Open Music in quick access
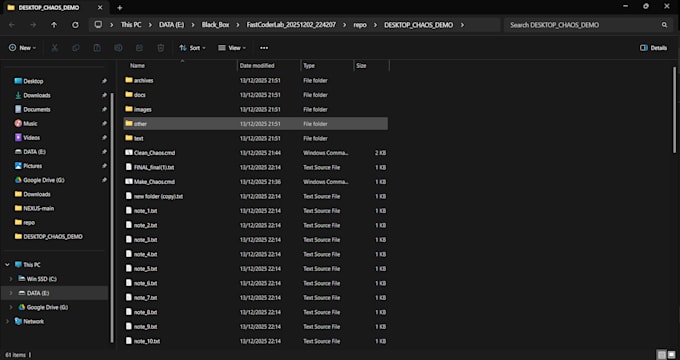Image resolution: width=680 pixels, height=360 pixels. (26, 124)
